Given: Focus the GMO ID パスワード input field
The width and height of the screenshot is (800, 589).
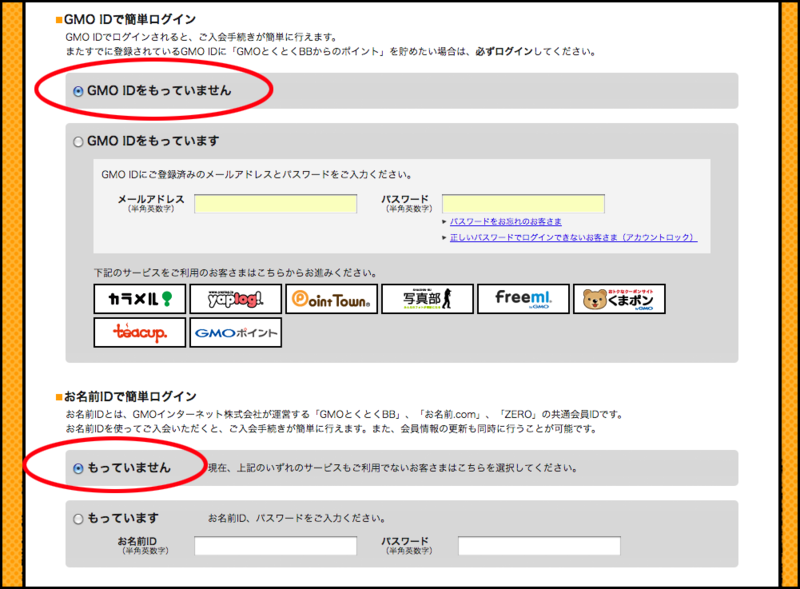Looking at the screenshot, I should [x=523, y=204].
